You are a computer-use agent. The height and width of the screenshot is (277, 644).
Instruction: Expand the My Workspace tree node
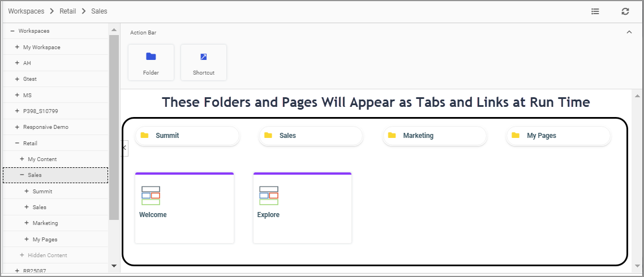click(17, 47)
